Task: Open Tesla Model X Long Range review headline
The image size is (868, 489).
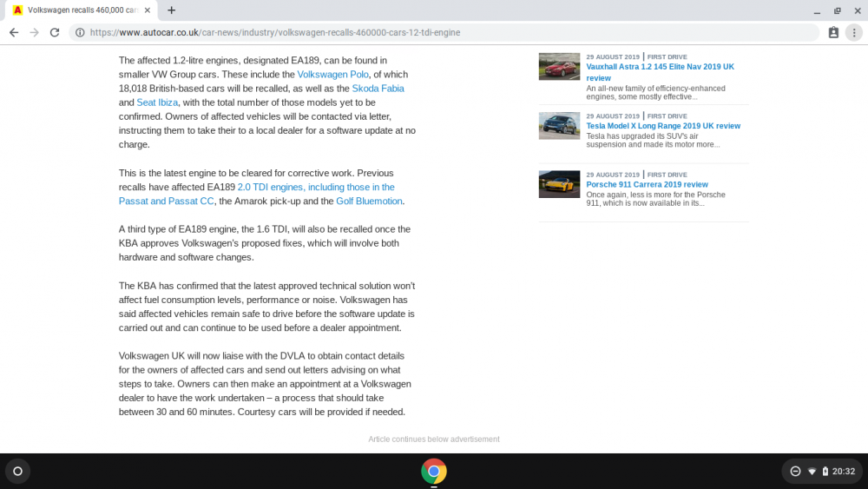Action: tap(663, 126)
